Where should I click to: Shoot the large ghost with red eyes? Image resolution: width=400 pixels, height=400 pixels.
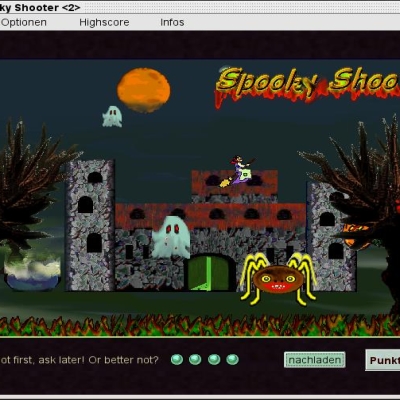click(x=171, y=237)
